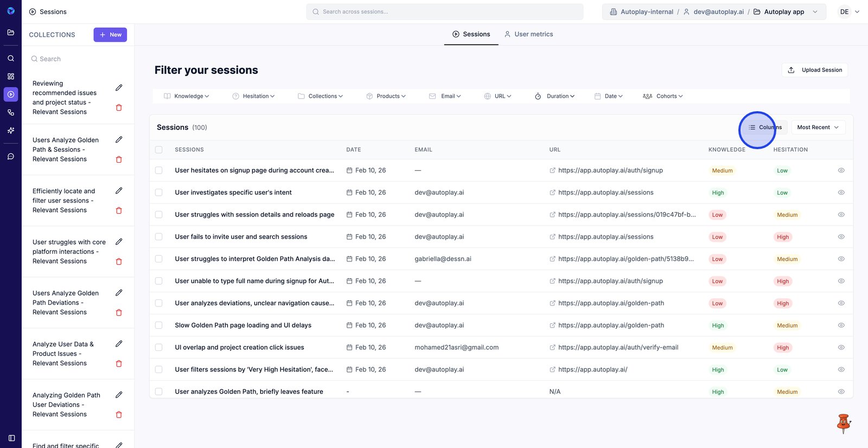Click the pencil icon for 'Users Analyze Golden Path & Sessions'

pyautogui.click(x=119, y=140)
